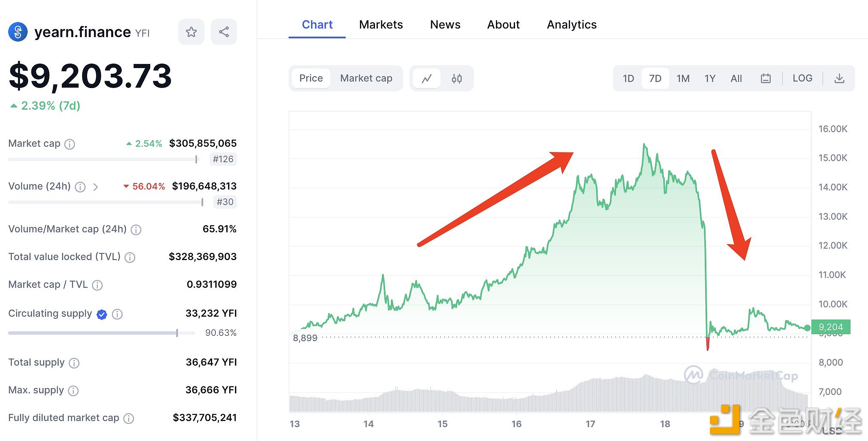Select 1D time range
The image size is (868, 441).
point(628,78)
